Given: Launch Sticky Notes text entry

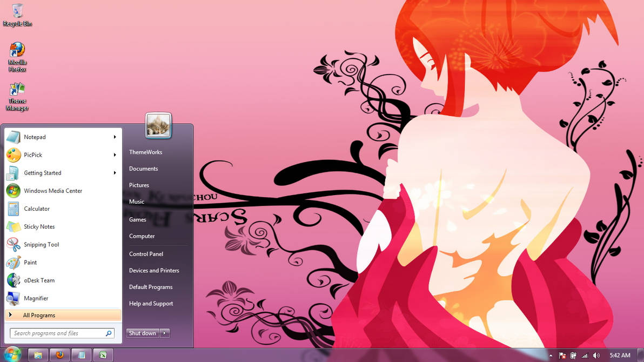Looking at the screenshot, I should click(x=39, y=226).
